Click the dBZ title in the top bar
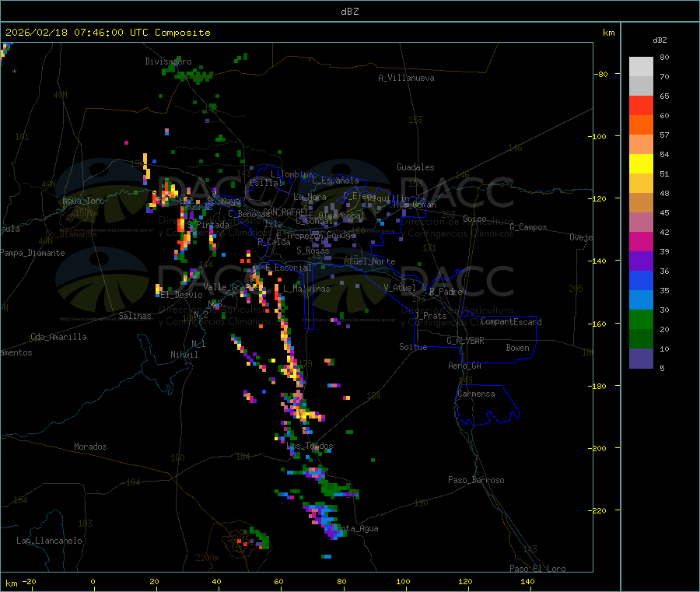Viewport: 700px width, 592px height. click(x=349, y=12)
